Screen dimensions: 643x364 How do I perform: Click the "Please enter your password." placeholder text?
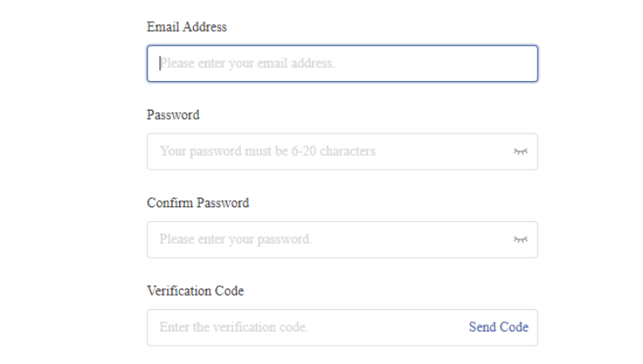[236, 240]
